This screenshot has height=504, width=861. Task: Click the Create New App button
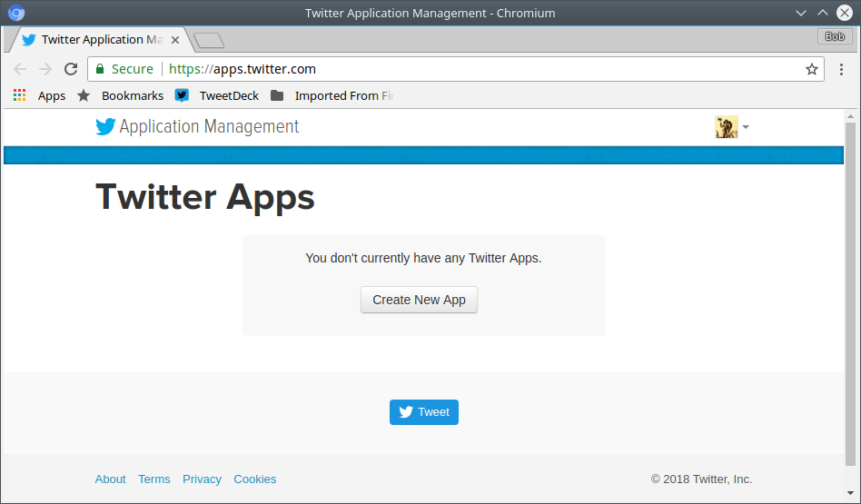tap(419, 300)
